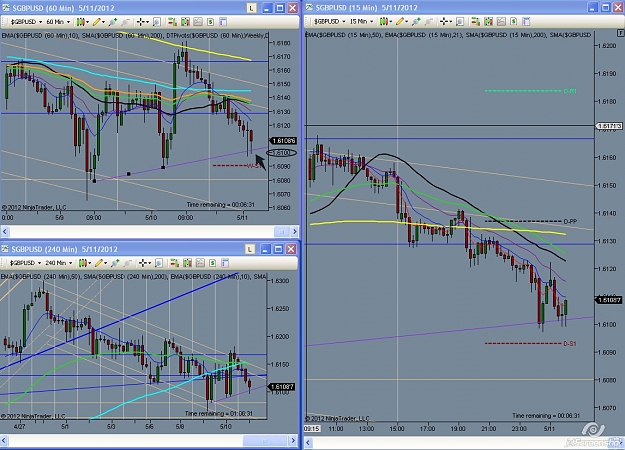The width and height of the screenshot is (625, 450).
Task: Open chart properties icon in 60 Min chart
Action: [x=223, y=22]
